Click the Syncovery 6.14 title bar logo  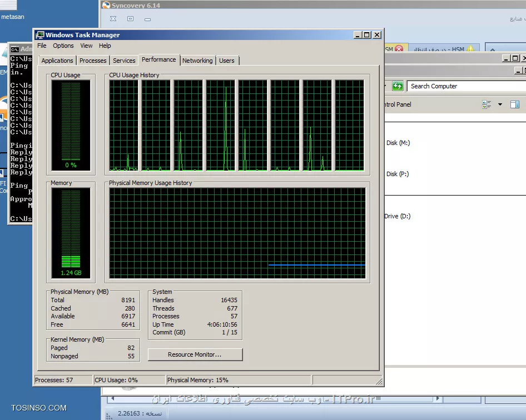pos(106,5)
